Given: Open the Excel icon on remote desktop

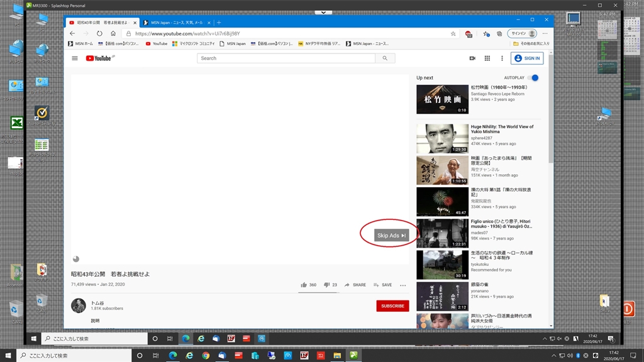Looking at the screenshot, I should (17, 123).
